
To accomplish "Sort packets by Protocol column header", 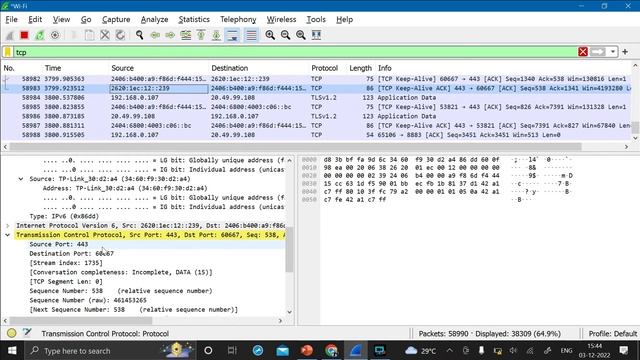I will [x=324, y=68].
